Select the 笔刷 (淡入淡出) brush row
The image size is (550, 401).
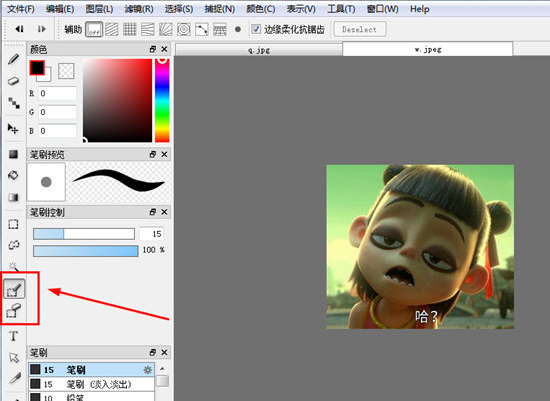pyautogui.click(x=92, y=384)
